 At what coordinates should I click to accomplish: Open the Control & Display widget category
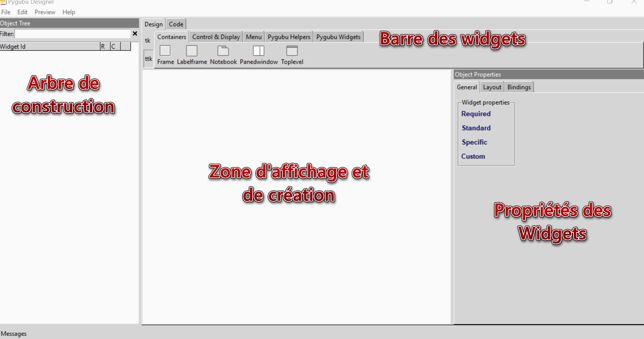coord(216,37)
